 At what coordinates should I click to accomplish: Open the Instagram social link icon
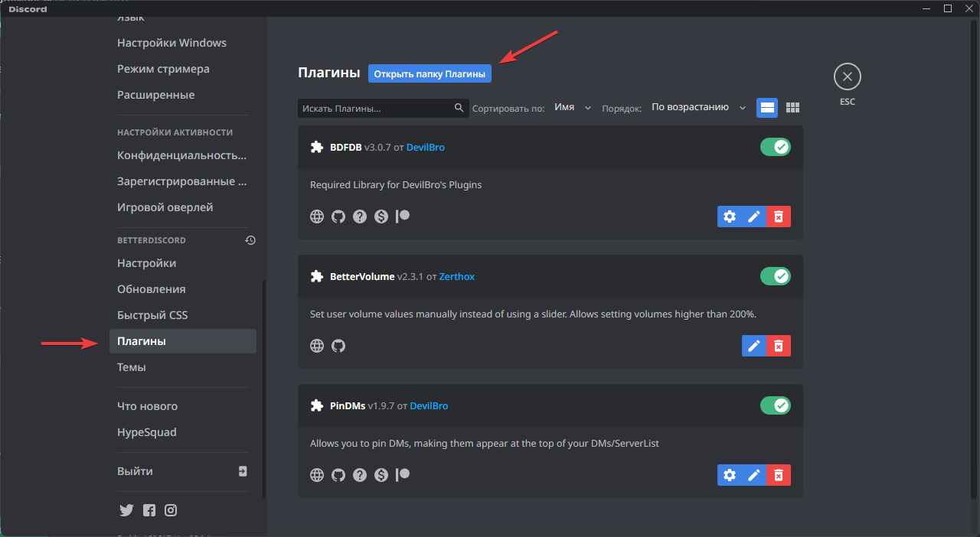171,510
